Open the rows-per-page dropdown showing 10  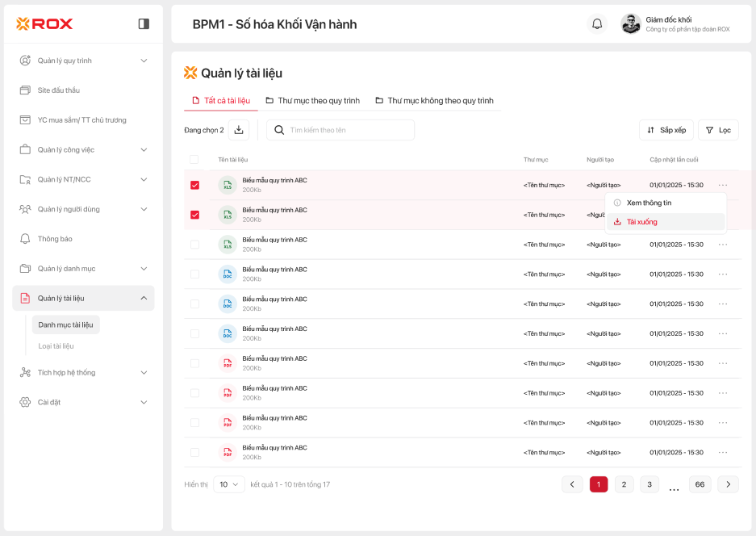click(229, 484)
